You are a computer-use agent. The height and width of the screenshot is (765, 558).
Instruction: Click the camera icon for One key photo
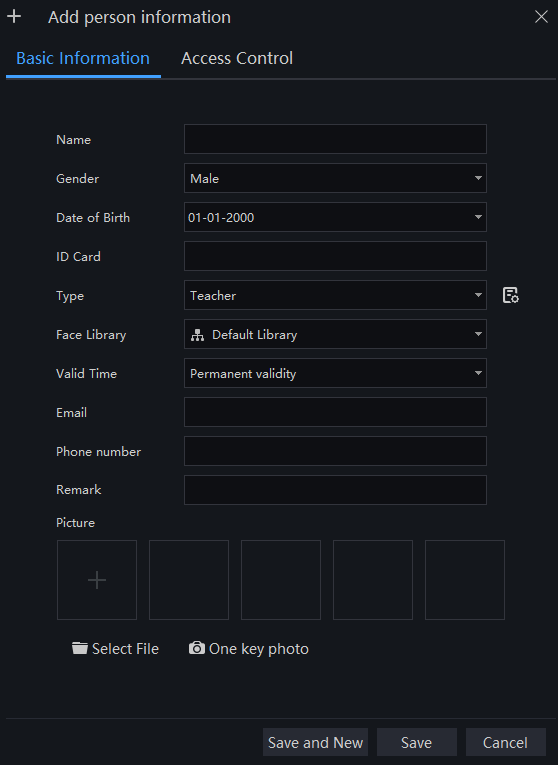(x=197, y=648)
